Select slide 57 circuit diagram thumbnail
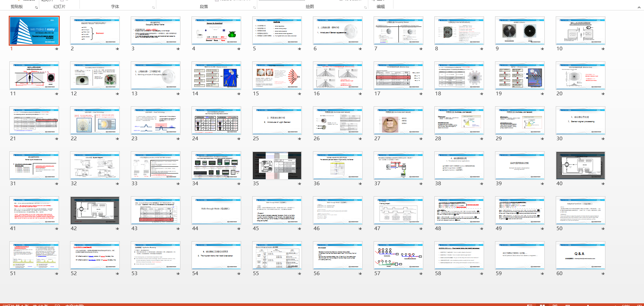 [398, 255]
